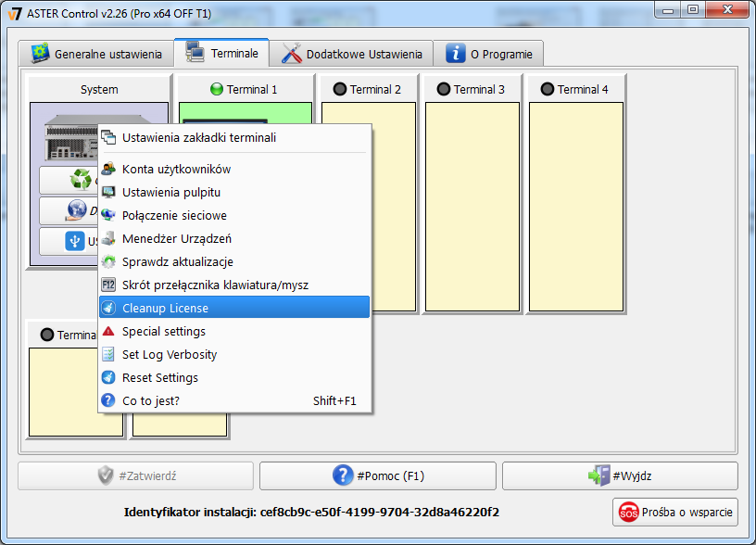Choose Ustawienia pulpitu menu item

pyautogui.click(x=234, y=192)
